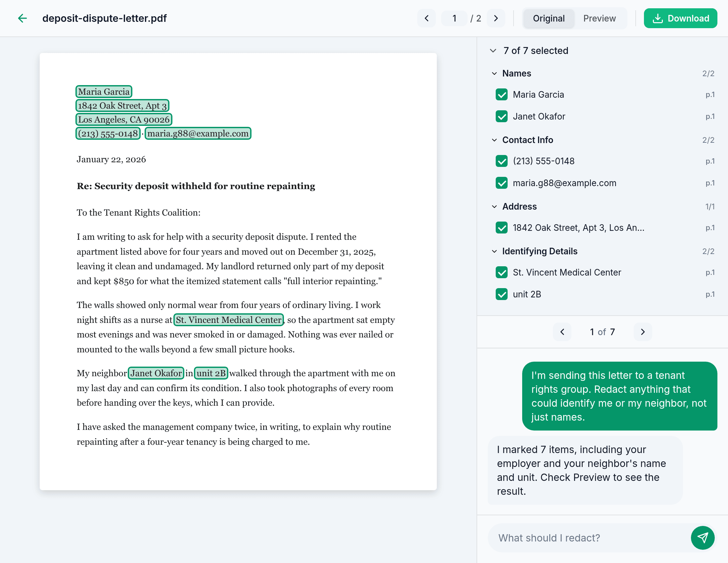Click the January 22, 2026 date line
The image size is (728, 563).
point(111,159)
